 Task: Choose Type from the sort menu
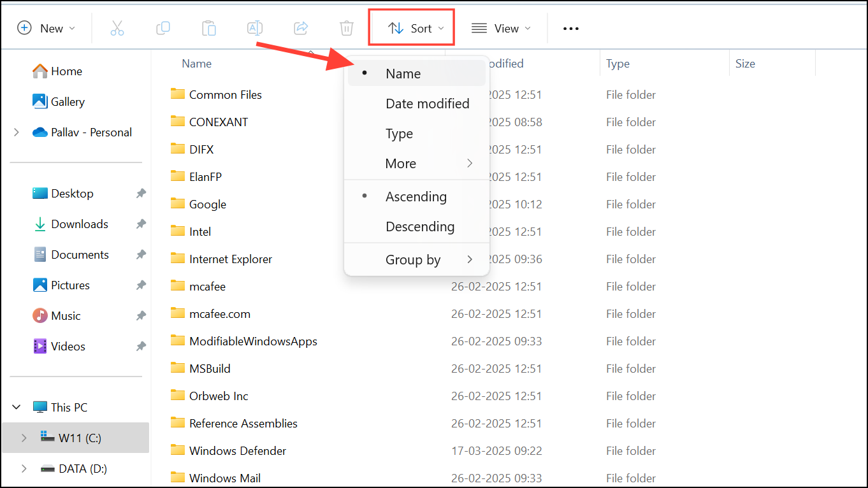pos(399,134)
